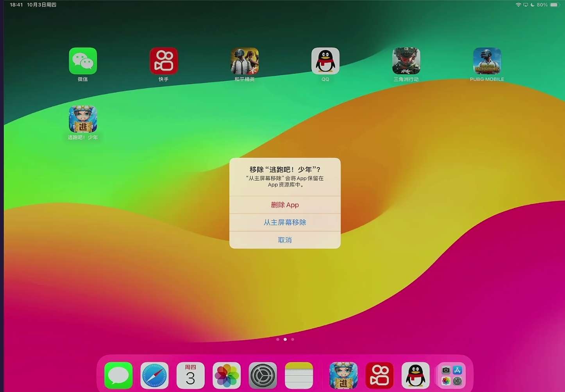Launch the Notes app in the Dock
565x392 pixels.
pos(299,376)
